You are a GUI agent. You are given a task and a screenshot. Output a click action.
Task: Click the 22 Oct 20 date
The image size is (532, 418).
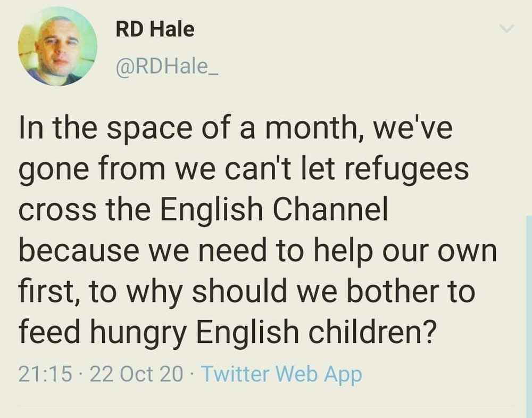[x=137, y=374]
